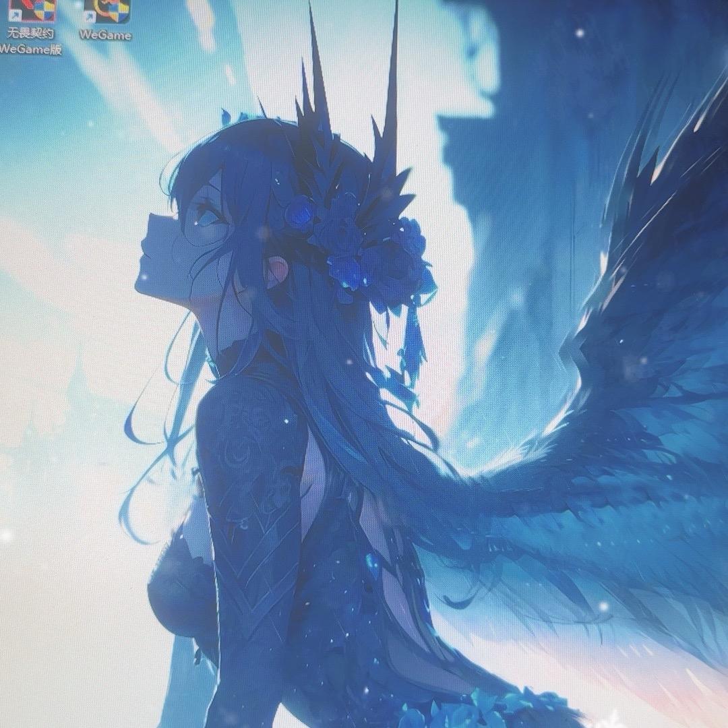Click the blue rose in the girl's hair

click(300, 214)
